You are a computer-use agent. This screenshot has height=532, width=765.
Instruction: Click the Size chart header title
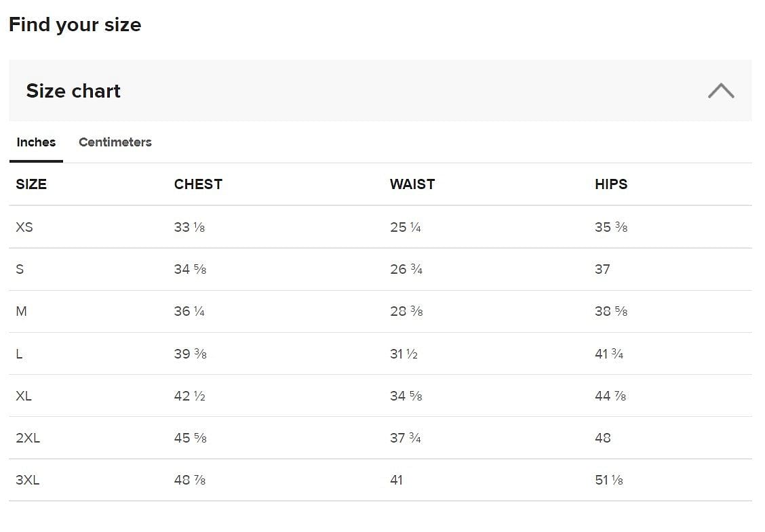(x=73, y=91)
